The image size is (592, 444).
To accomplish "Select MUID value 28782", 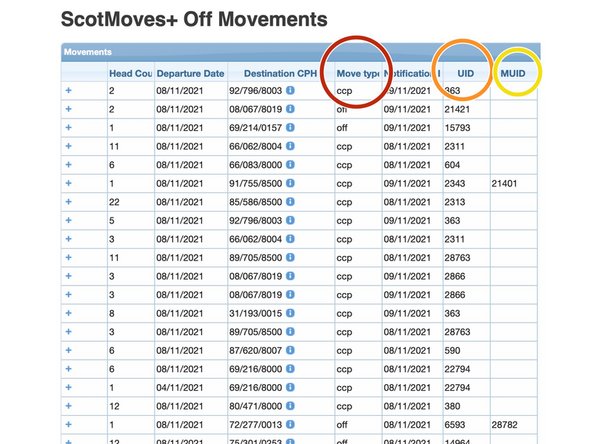I will tap(504, 425).
